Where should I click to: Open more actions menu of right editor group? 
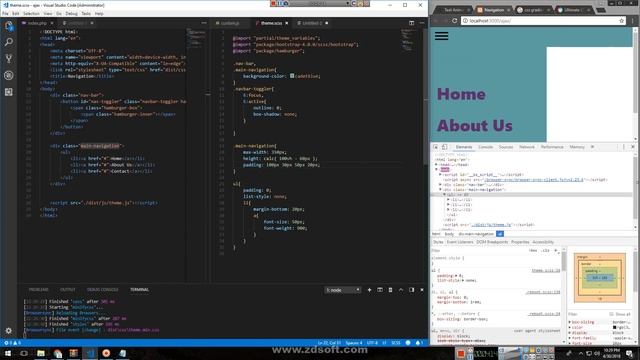(x=422, y=23)
